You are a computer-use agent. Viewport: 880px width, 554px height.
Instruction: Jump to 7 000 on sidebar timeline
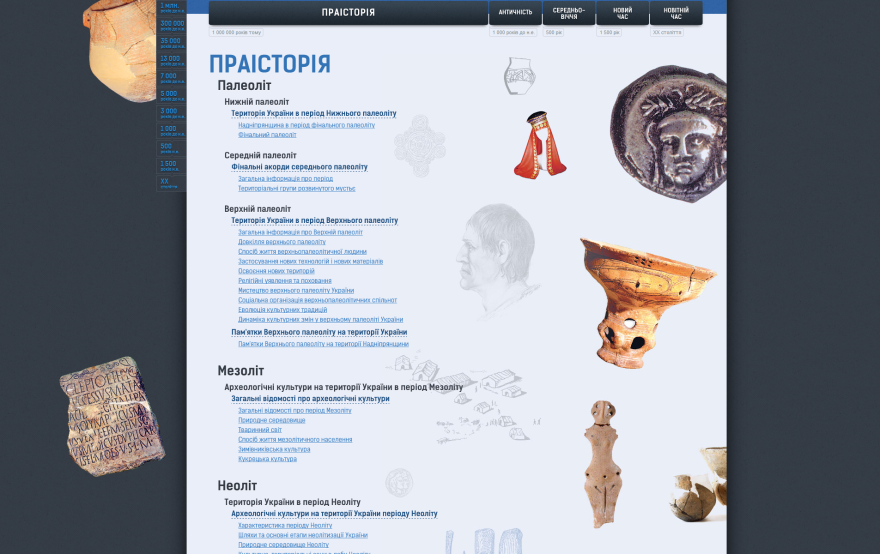[x=171, y=77]
